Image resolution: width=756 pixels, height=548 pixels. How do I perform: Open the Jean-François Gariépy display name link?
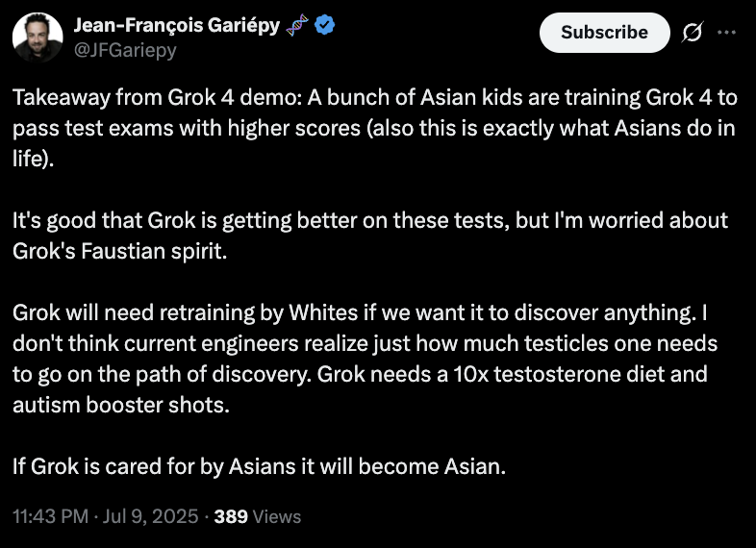click(x=176, y=25)
